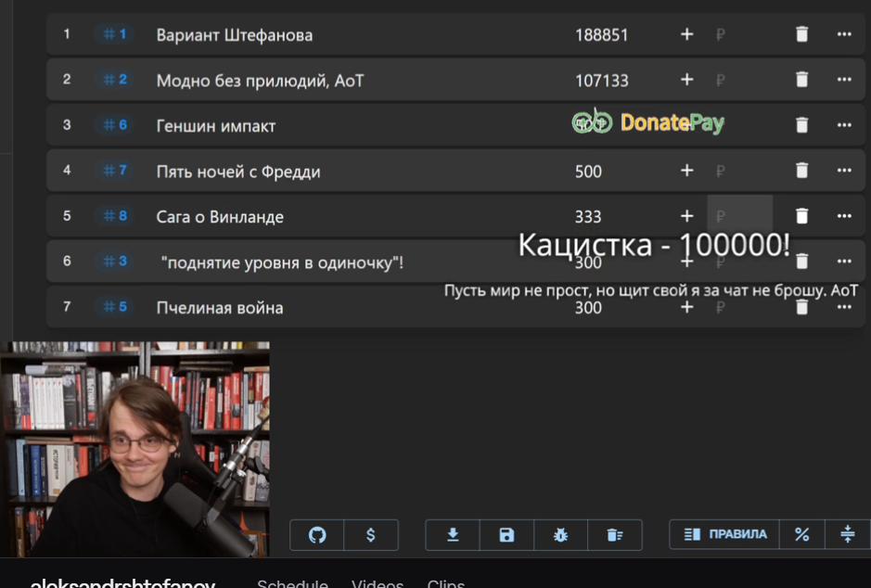Click the amount value 500
Image resolution: width=871 pixels, height=588 pixels.
pos(588,172)
